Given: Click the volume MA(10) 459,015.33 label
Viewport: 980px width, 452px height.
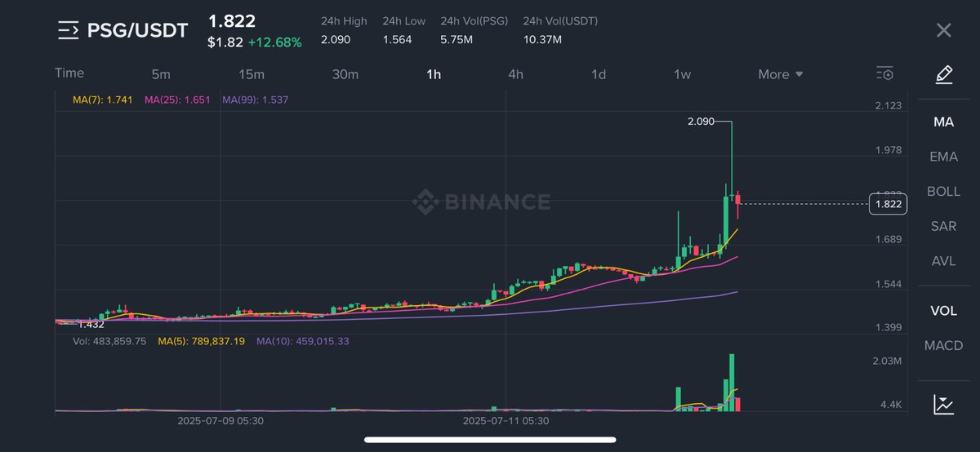Looking at the screenshot, I should [303, 341].
